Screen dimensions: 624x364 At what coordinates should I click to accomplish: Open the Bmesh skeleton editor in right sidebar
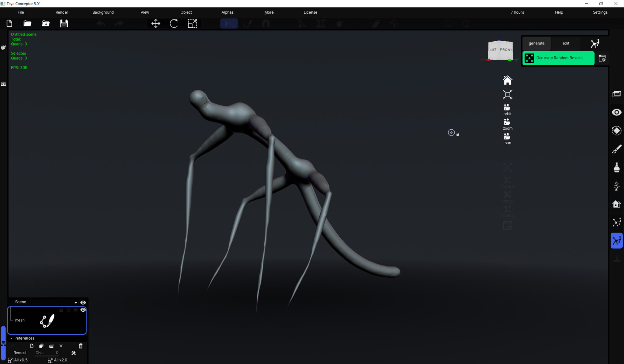click(617, 240)
